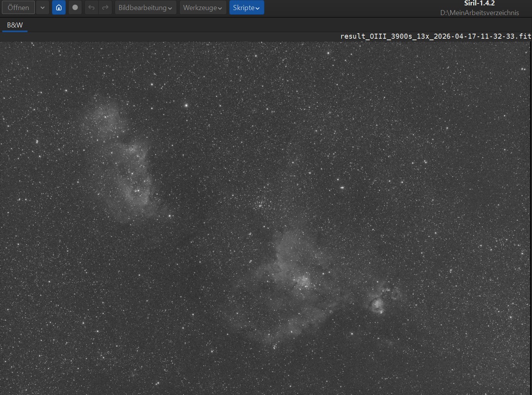This screenshot has height=395, width=532.
Task: Open the Skripte menu
Action: (246, 8)
